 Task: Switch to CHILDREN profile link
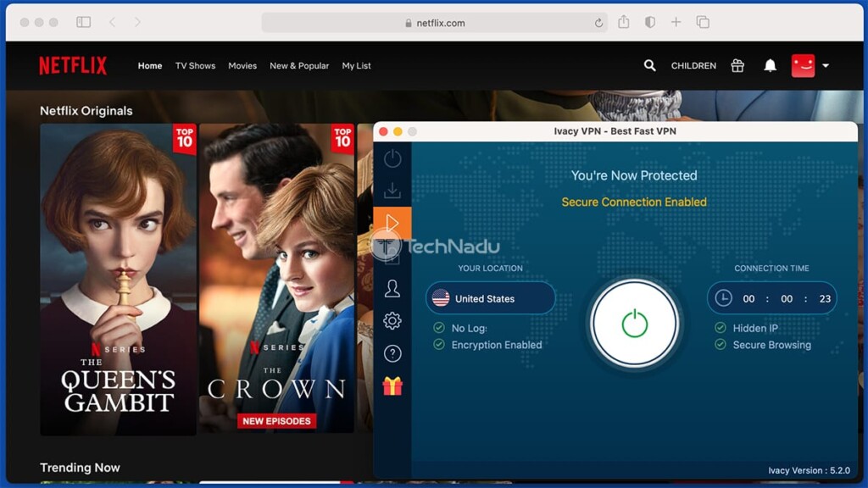(693, 66)
